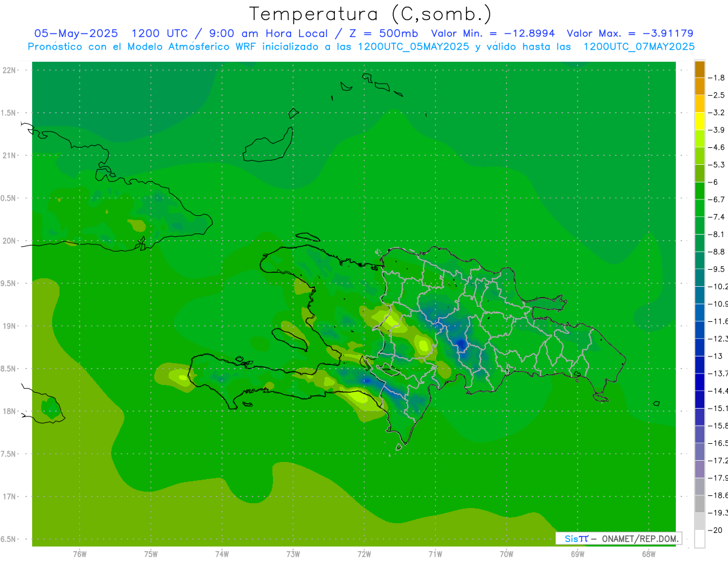Click the latitude axis label "20N"
This screenshot has width=728, height=562.
coord(10,241)
